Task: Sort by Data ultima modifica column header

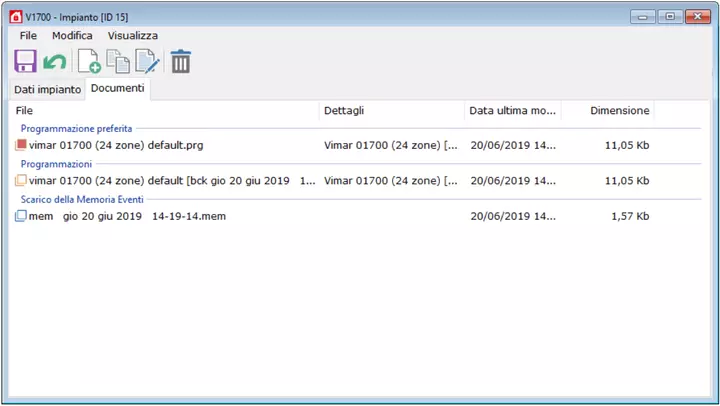Action: (512, 111)
